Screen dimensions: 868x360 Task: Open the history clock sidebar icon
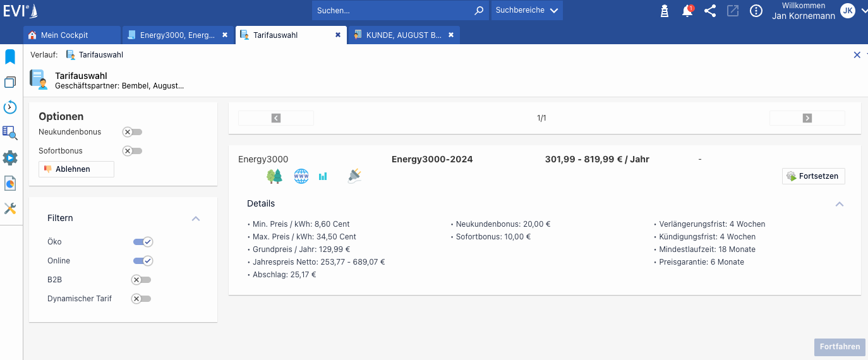point(10,107)
